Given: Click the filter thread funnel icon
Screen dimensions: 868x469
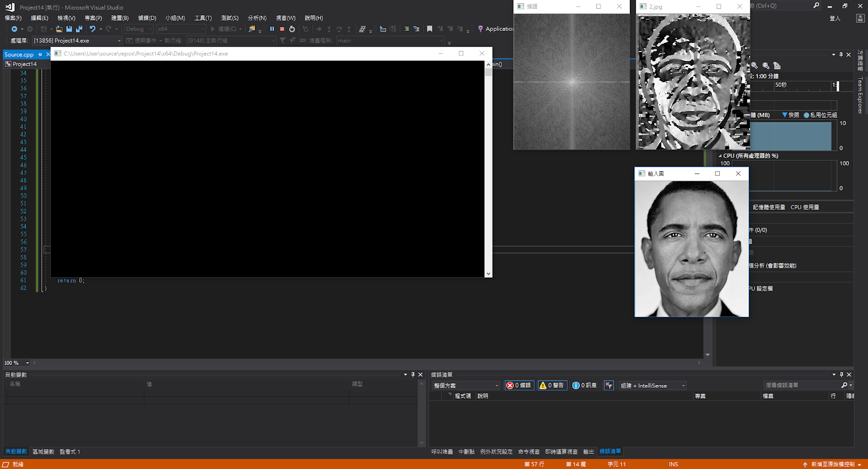Looking at the screenshot, I should click(283, 41).
